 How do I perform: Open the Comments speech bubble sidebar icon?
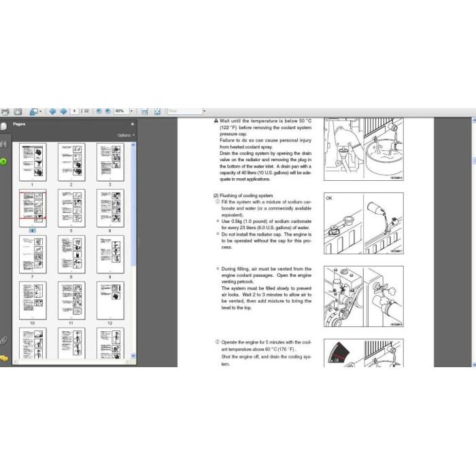[x=3, y=358]
